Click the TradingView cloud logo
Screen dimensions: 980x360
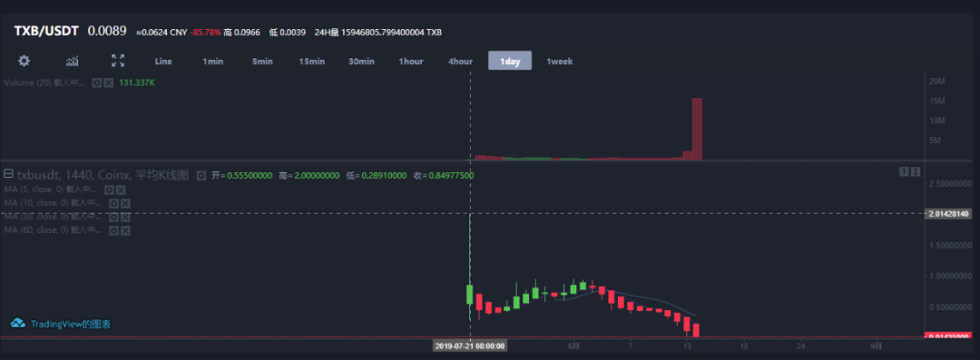tap(18, 324)
